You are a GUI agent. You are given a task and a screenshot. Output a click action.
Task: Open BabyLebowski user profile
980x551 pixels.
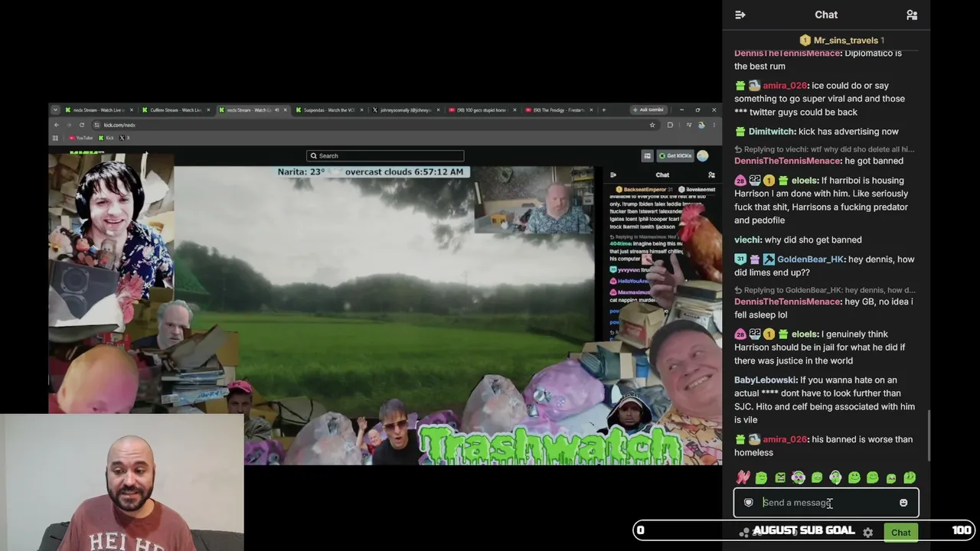766,380
